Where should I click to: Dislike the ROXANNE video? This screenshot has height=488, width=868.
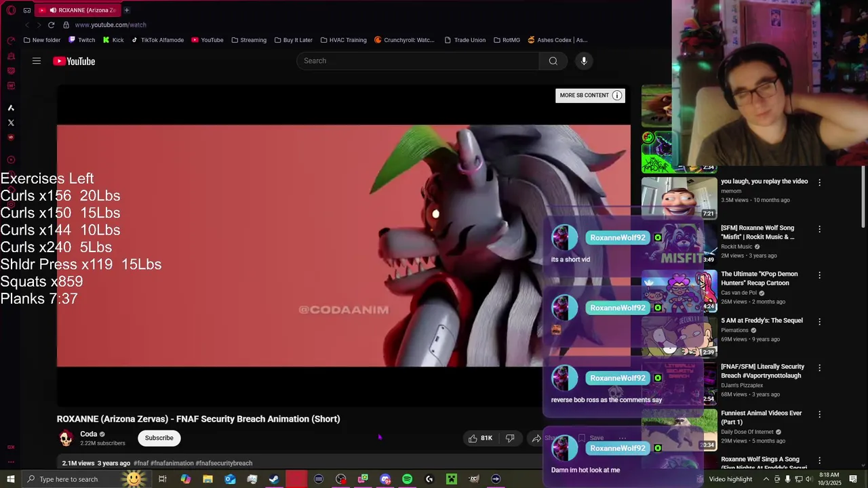[510, 439]
